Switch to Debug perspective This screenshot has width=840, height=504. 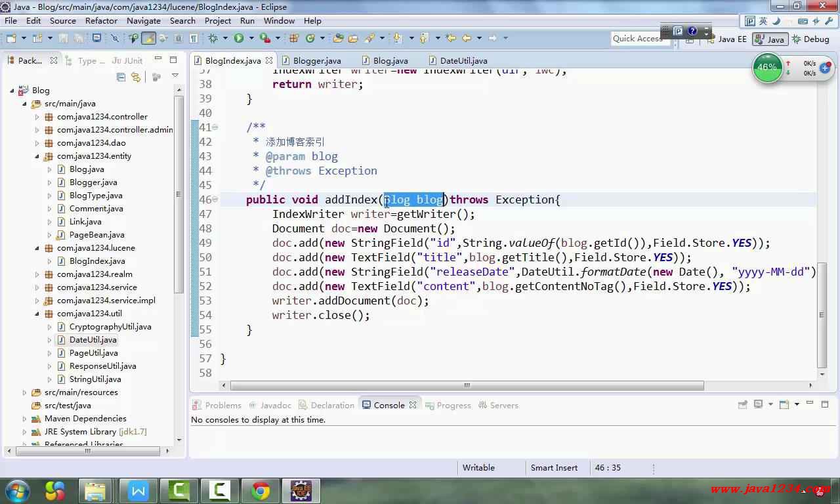(x=810, y=39)
